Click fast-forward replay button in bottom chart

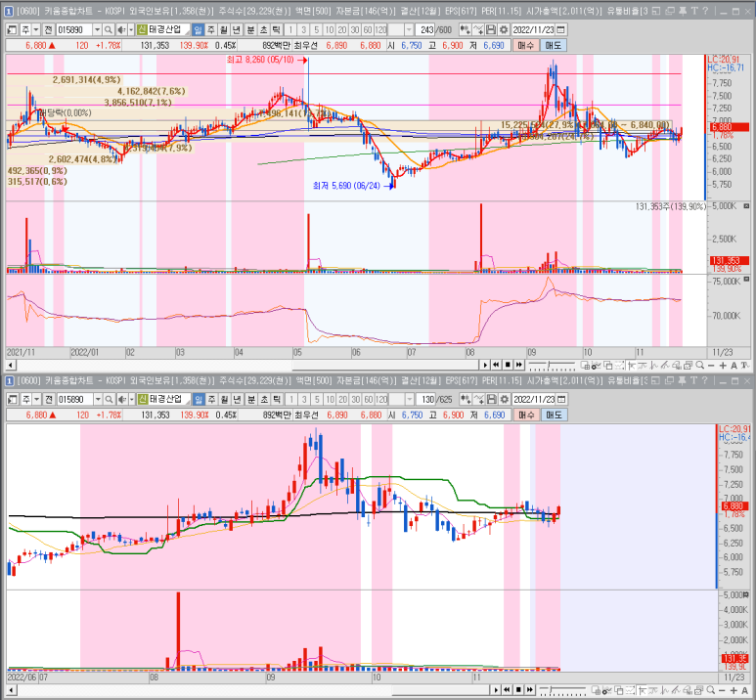[530, 690]
